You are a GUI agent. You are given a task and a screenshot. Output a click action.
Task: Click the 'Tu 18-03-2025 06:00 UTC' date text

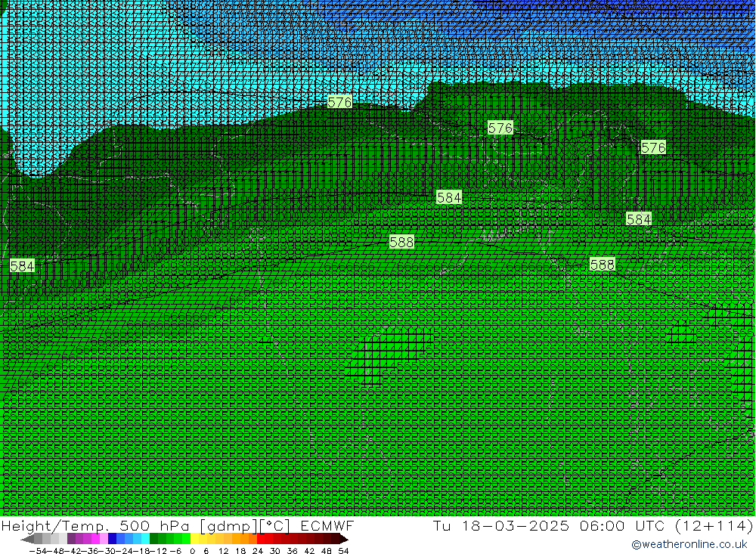[549, 525]
